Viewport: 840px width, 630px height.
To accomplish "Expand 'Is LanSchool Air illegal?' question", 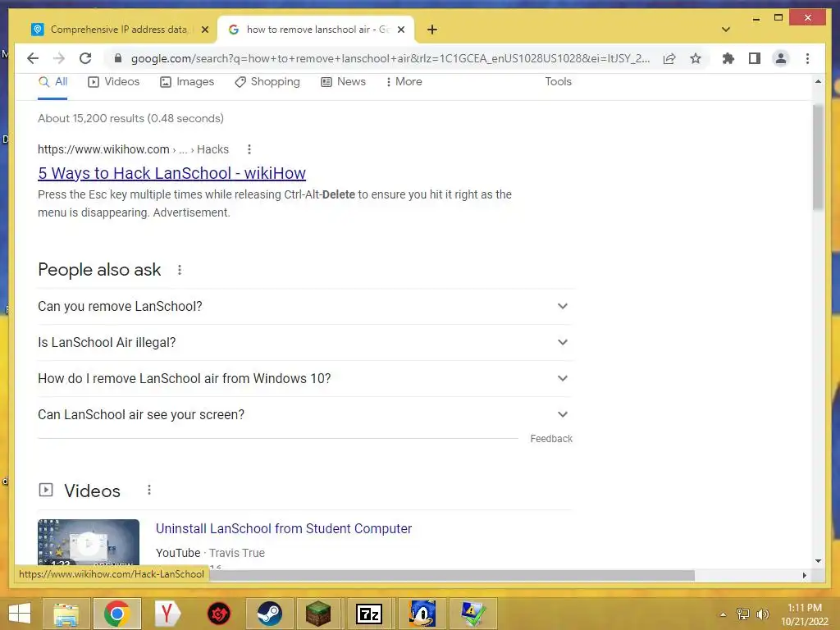I will point(304,342).
